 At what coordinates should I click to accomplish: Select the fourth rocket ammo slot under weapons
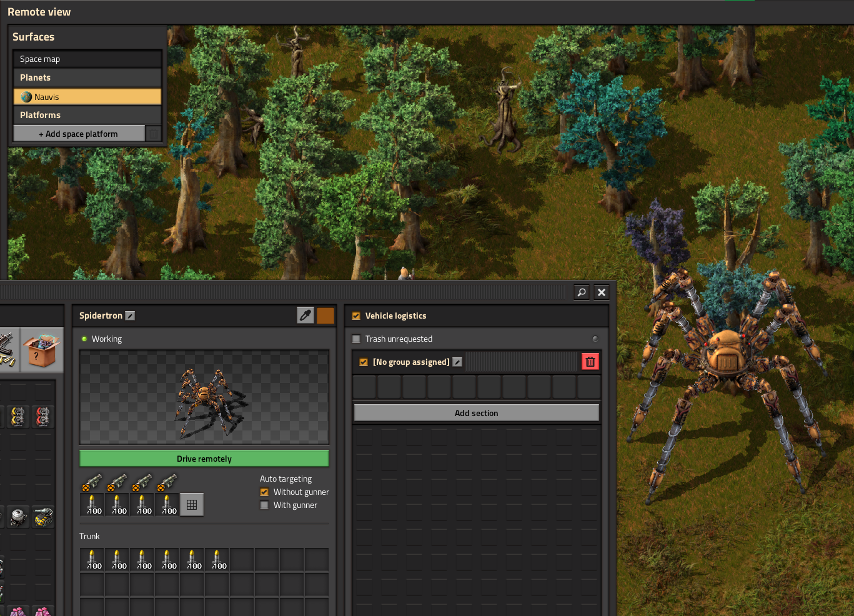[x=167, y=504]
